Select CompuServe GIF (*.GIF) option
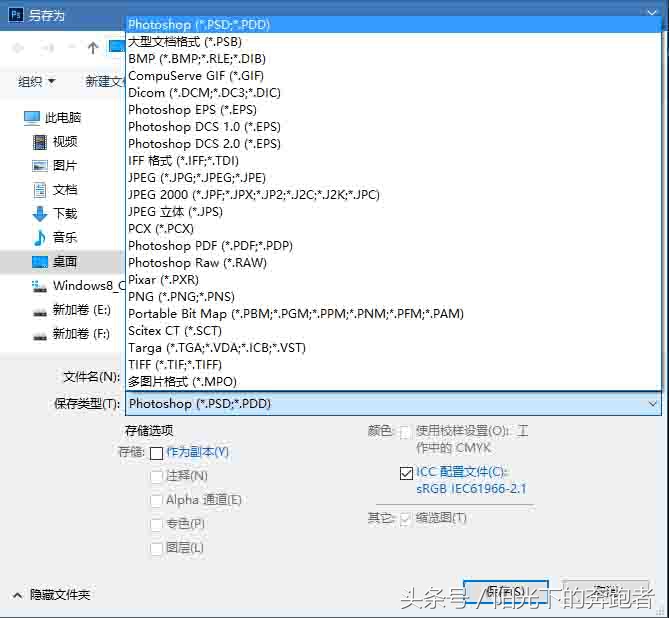The image size is (669, 618). 393,76
